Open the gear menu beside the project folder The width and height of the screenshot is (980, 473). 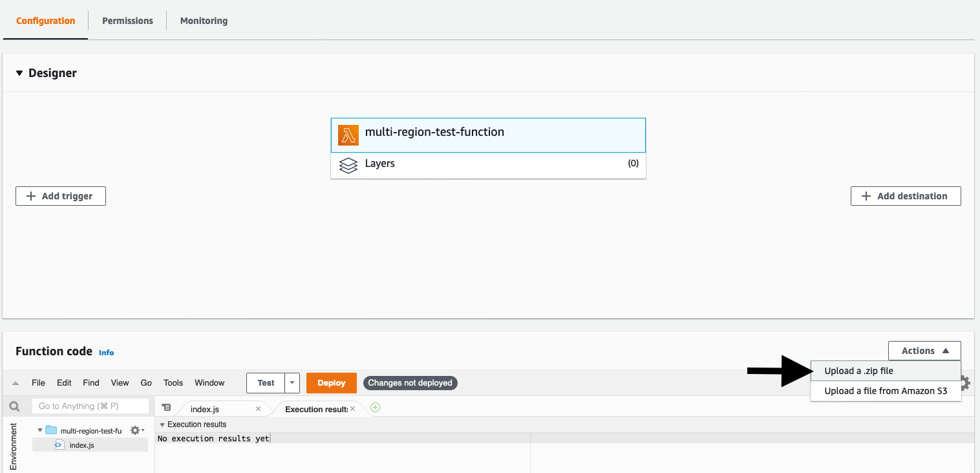[137, 430]
